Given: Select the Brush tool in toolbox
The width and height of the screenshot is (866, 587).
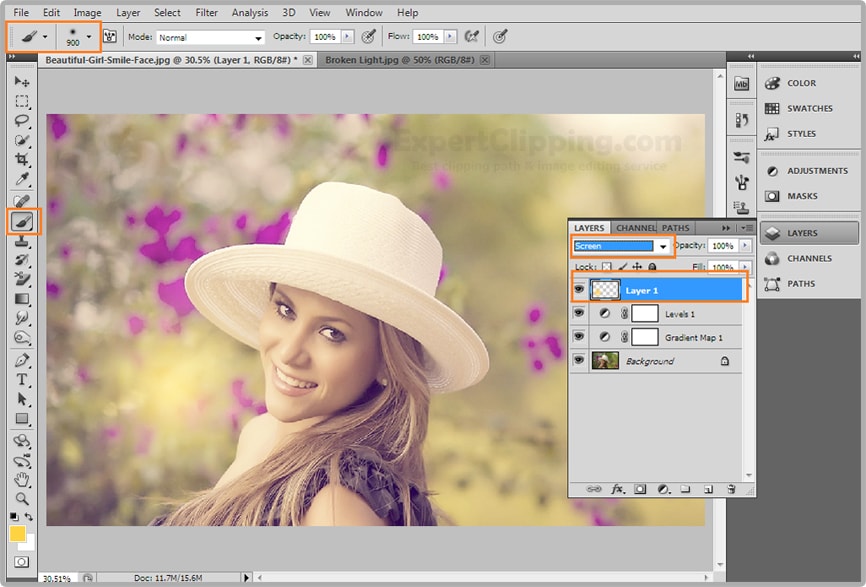Looking at the screenshot, I should (22, 221).
